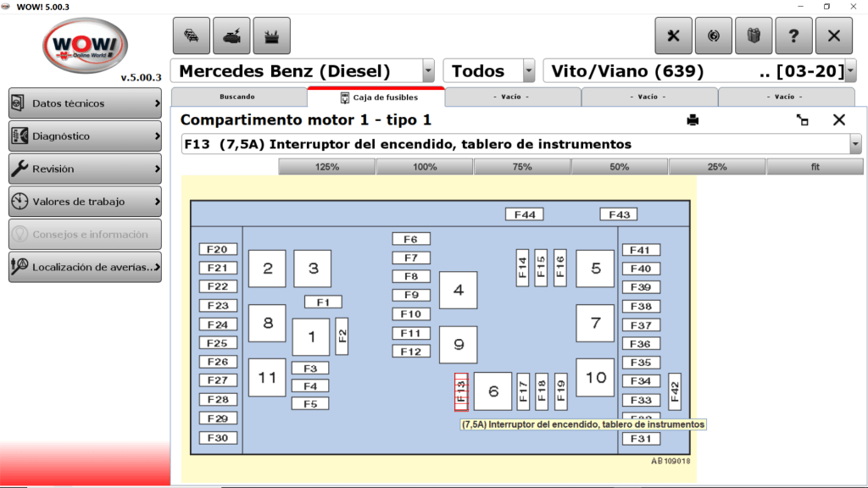868x488 pixels.
Task: Set diagram zoom to 125%
Action: [x=327, y=167]
